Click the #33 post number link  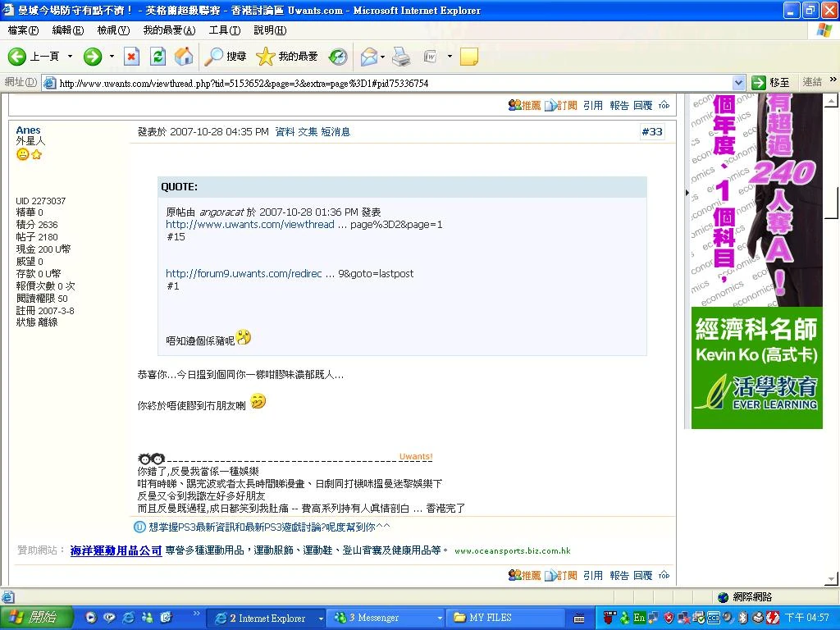point(652,132)
